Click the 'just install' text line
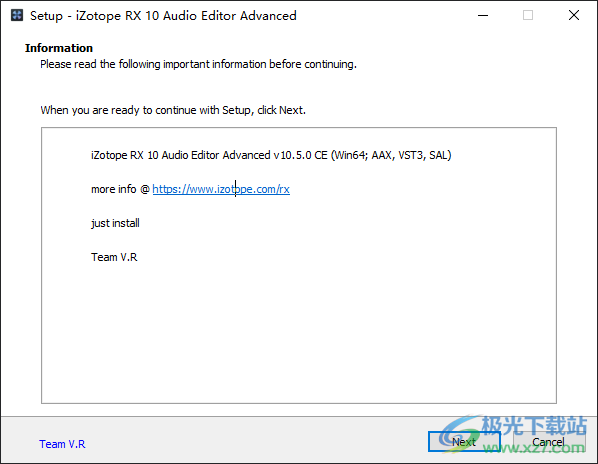 tap(115, 223)
